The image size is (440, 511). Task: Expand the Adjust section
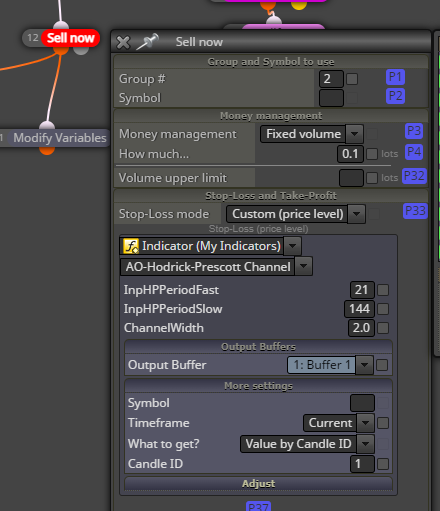(x=258, y=483)
